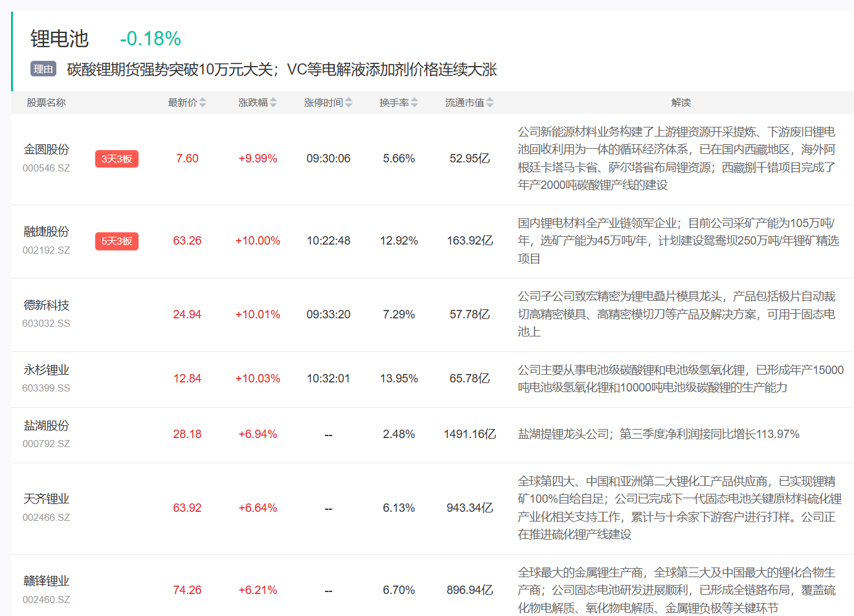
Task: Click the 解读 column header
Action: (681, 103)
